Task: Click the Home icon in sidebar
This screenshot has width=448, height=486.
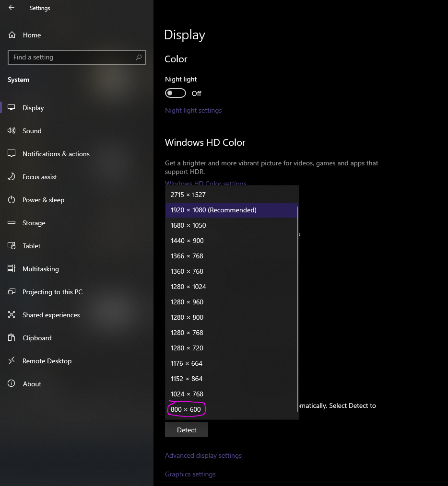Action: [x=12, y=35]
